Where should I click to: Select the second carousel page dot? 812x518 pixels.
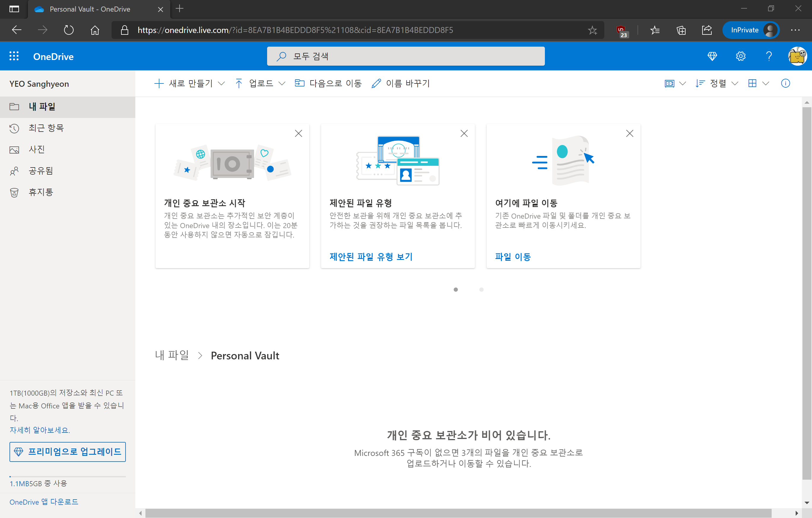pos(481,290)
